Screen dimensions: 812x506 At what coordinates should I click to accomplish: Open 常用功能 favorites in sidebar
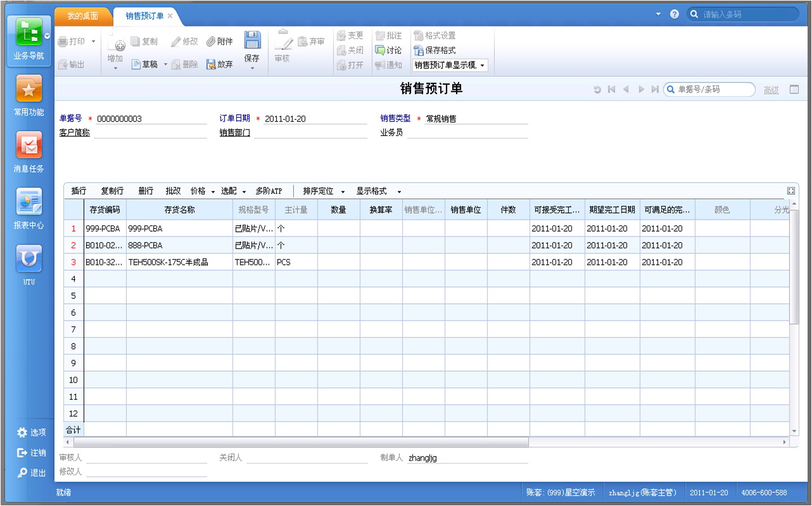(29, 89)
